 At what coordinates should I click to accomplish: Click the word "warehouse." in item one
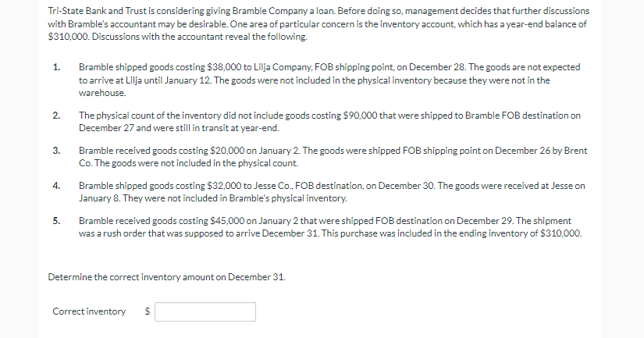point(102,93)
